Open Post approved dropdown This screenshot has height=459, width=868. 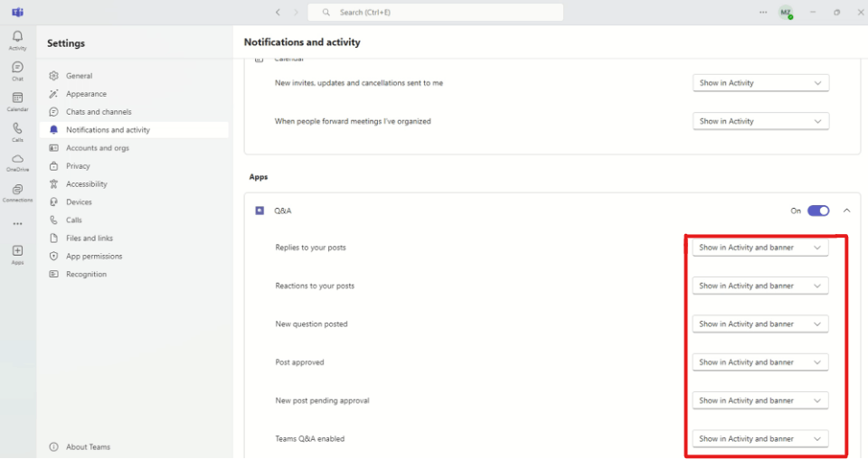[760, 362]
